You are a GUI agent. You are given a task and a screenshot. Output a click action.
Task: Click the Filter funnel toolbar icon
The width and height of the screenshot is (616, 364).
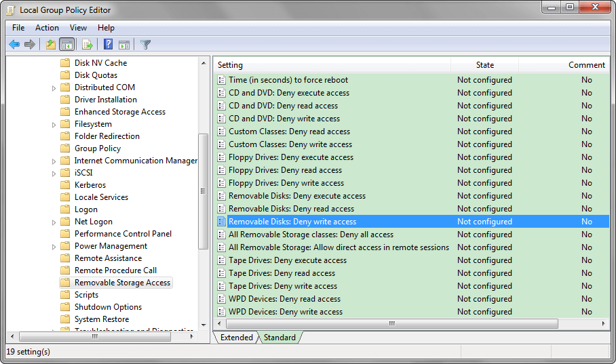point(145,44)
